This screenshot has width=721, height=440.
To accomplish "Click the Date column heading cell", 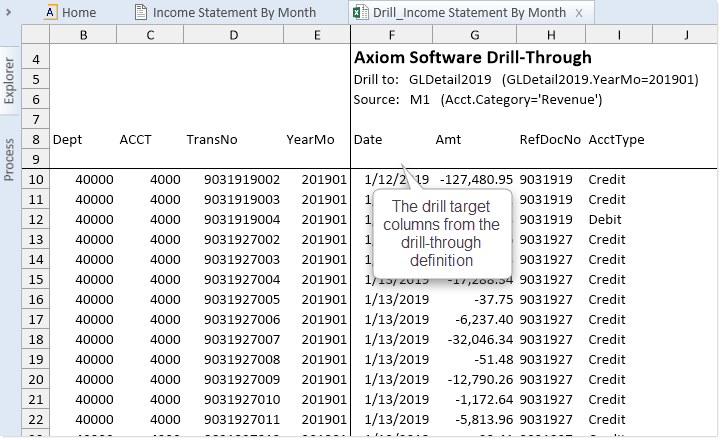I will [x=368, y=140].
